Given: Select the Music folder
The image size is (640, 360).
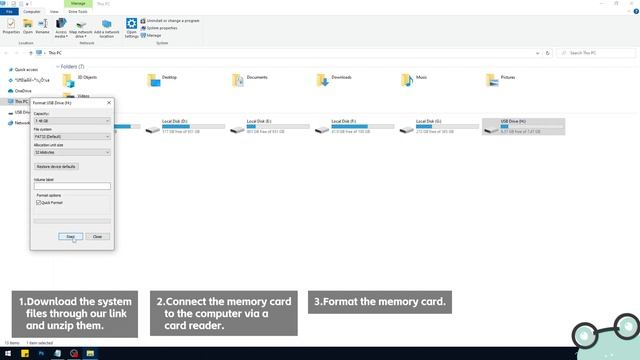Looking at the screenshot, I should 414,80.
